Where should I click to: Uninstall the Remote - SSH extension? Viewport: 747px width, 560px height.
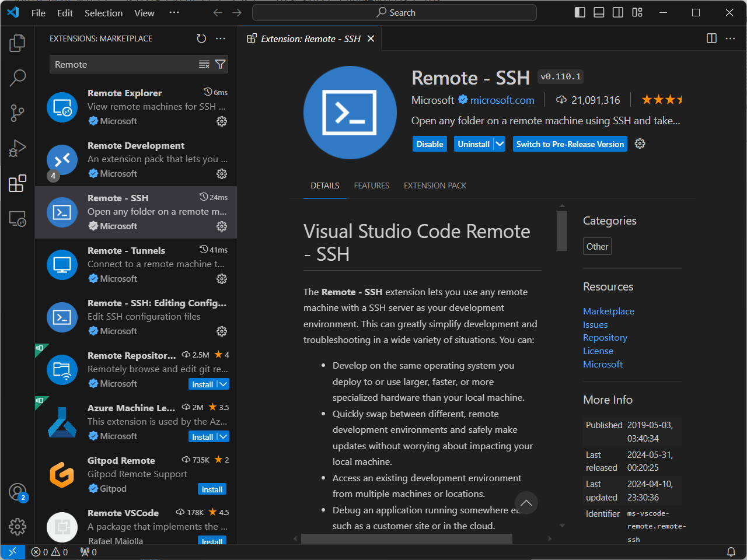click(474, 144)
